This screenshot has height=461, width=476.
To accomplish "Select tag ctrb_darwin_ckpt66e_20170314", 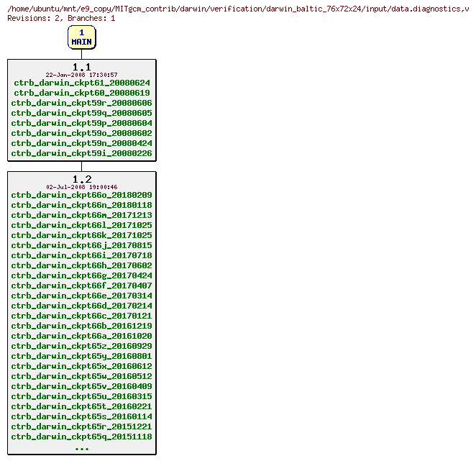I will [x=82, y=296].
